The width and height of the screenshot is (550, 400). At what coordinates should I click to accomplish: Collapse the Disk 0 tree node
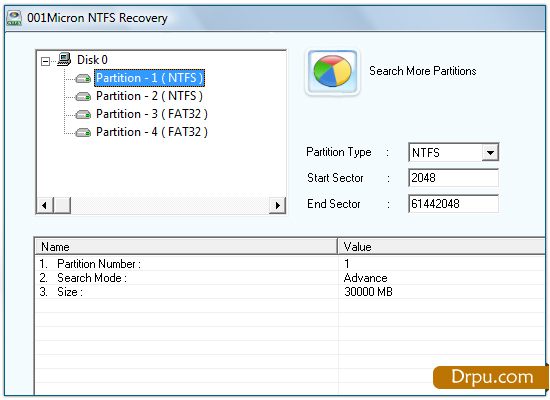45,61
